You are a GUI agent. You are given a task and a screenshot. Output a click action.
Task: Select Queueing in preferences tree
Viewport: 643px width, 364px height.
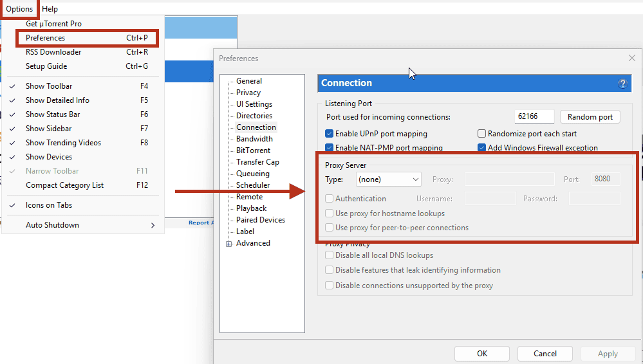252,174
